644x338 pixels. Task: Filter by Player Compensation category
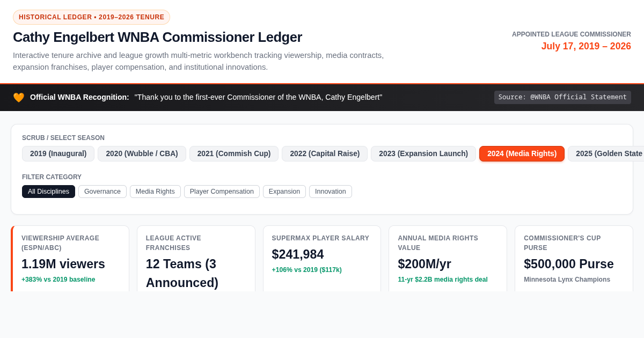pos(222,192)
